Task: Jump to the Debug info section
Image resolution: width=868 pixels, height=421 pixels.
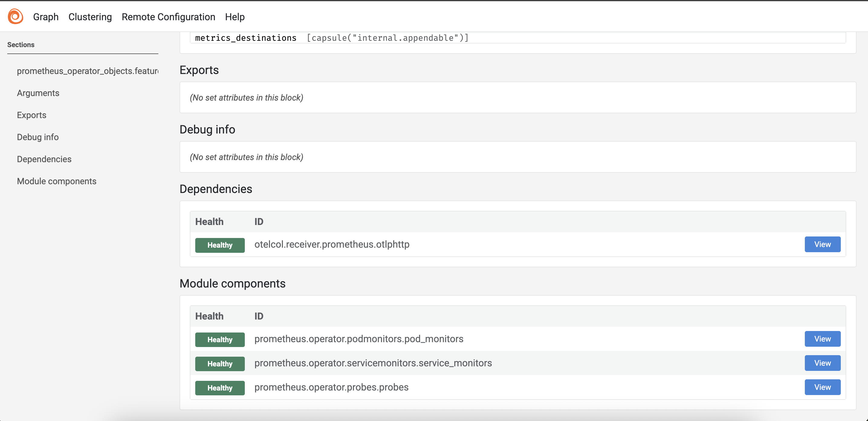Action: click(37, 137)
